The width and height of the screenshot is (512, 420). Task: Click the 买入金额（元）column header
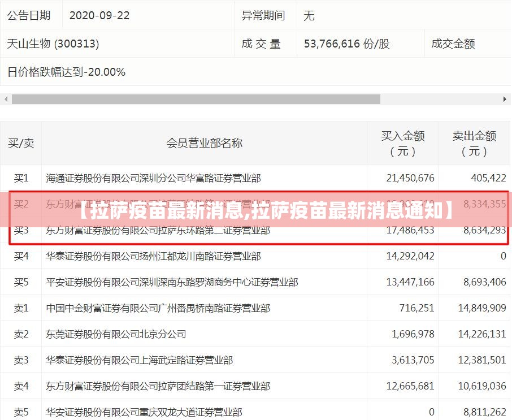tap(402, 144)
